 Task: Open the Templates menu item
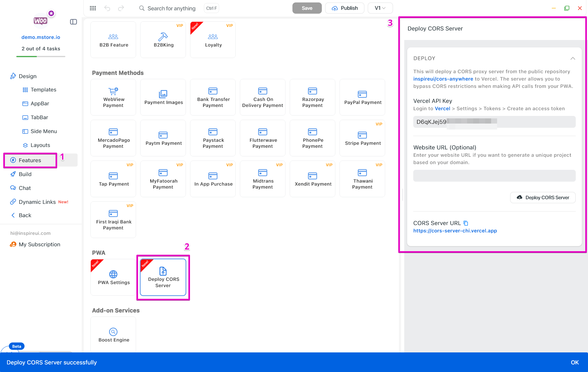pos(43,90)
